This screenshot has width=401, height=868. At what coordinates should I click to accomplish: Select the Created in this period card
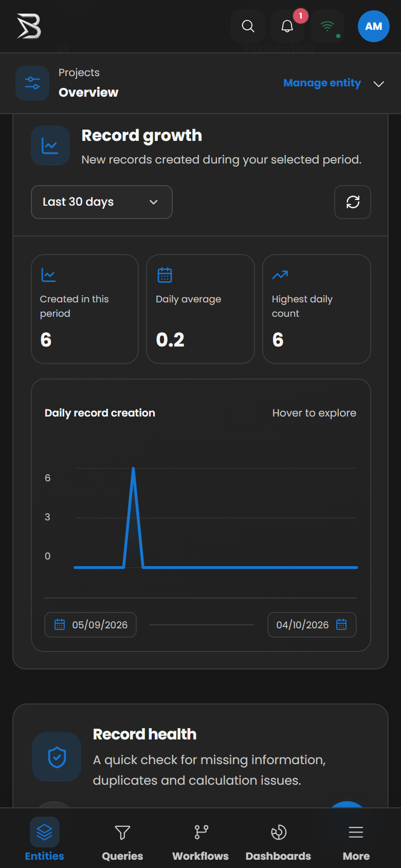[x=85, y=309]
